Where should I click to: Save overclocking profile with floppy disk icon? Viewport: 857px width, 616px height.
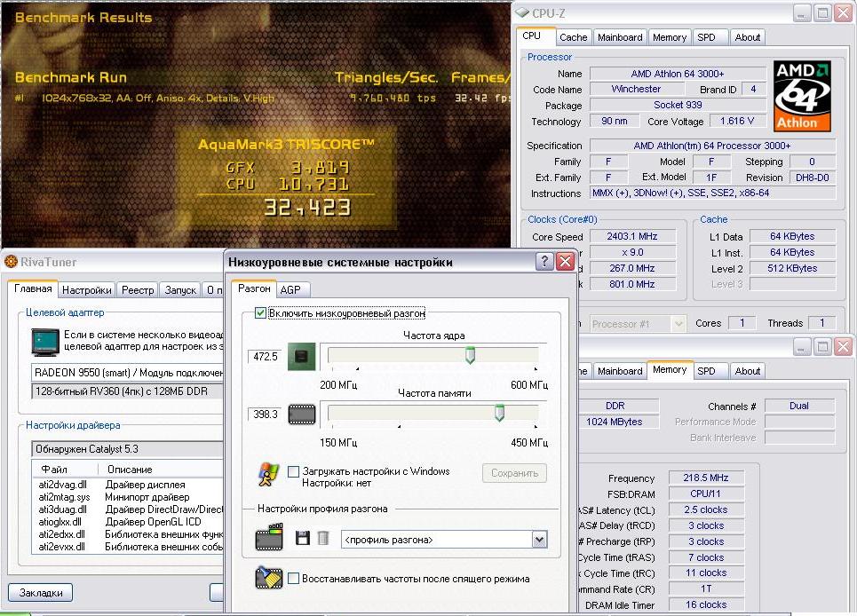[303, 539]
